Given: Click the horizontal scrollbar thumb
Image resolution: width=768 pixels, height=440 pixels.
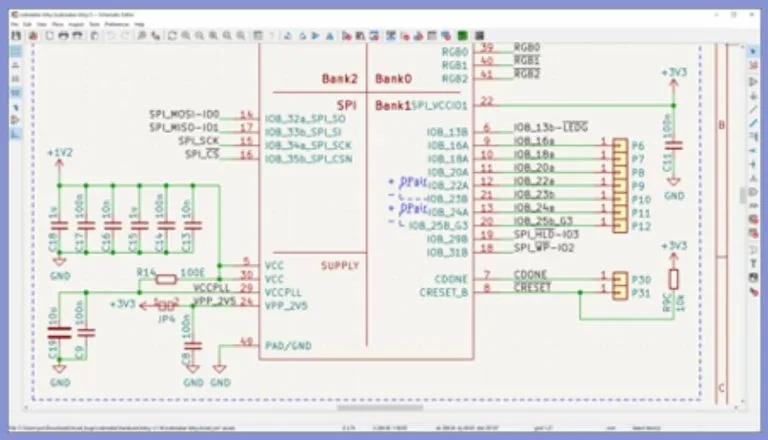Looking at the screenshot, I should coord(380,408).
